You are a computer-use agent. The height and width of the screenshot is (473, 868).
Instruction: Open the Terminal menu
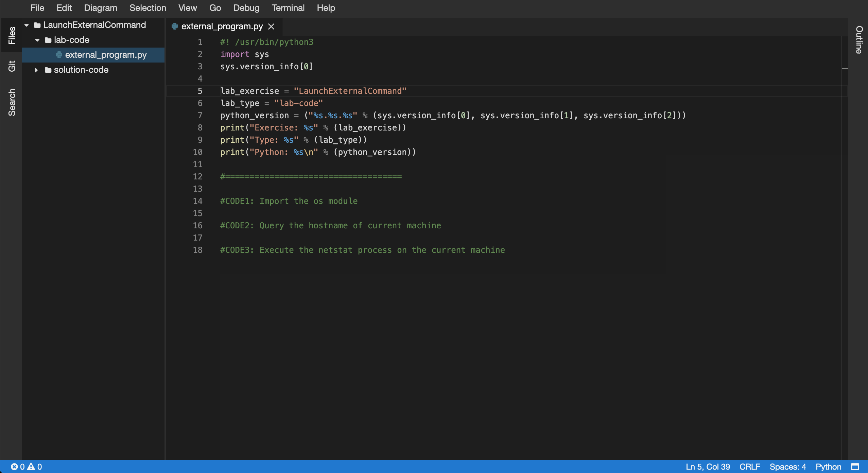coord(288,8)
